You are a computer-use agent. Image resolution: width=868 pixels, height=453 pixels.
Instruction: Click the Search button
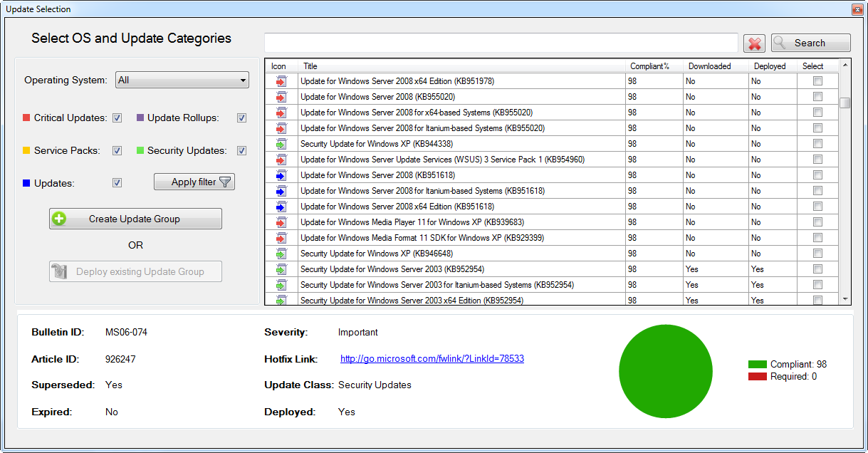pyautogui.click(x=810, y=43)
